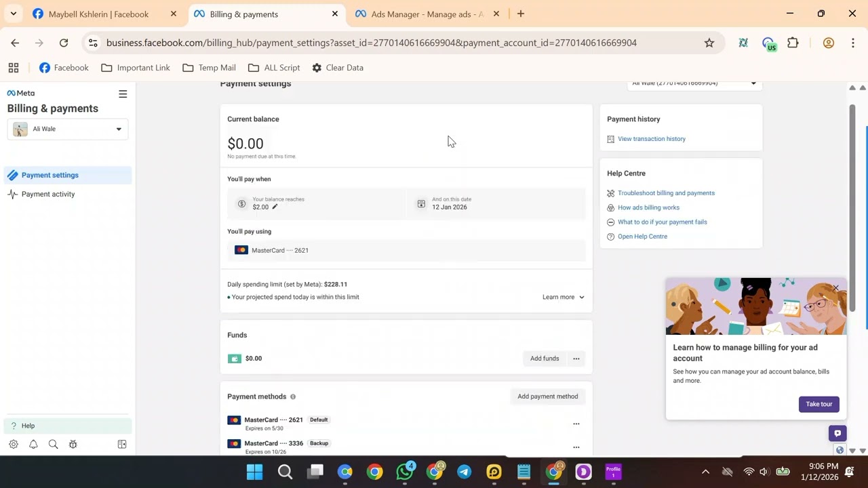Open How ads billing works link
868x488 pixels.
[648, 207]
